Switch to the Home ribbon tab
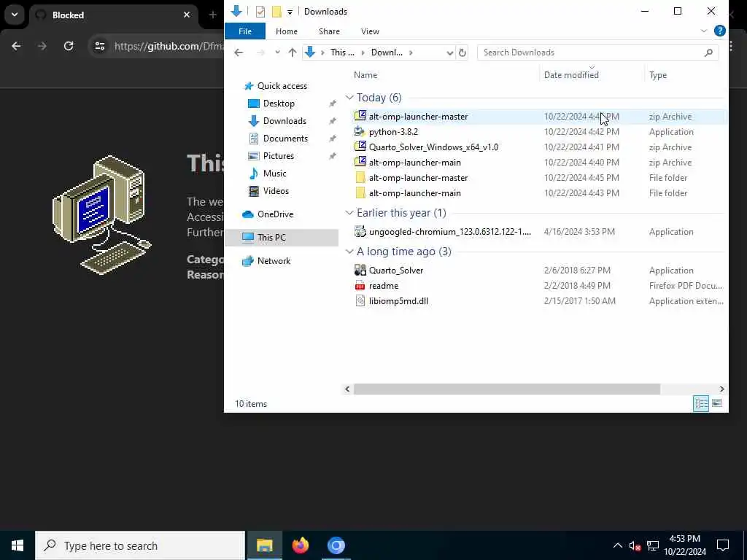The width and height of the screenshot is (747, 560). pos(286,31)
